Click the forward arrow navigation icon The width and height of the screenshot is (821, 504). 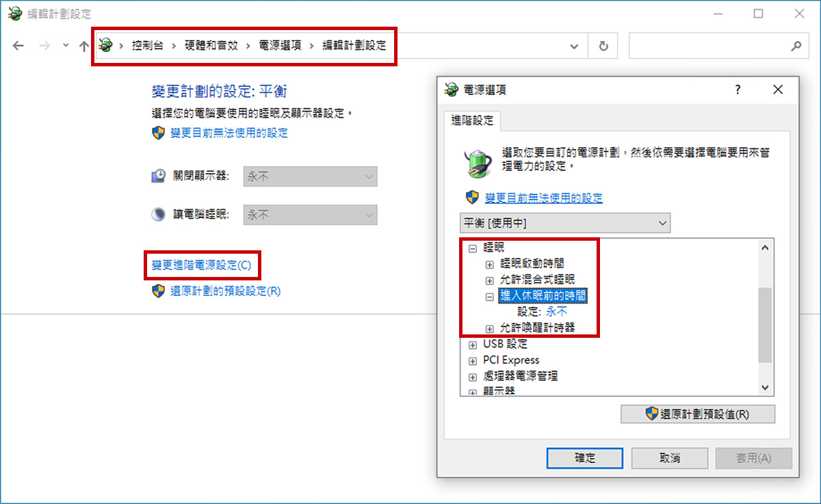(44, 46)
